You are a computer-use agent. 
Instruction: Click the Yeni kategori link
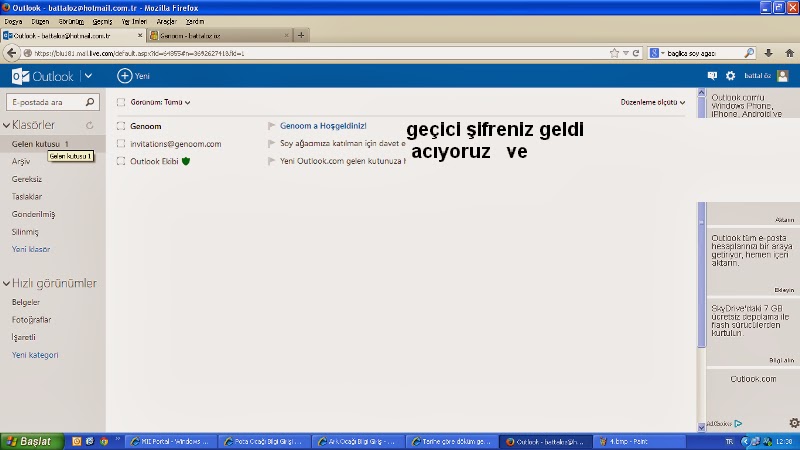coord(35,355)
